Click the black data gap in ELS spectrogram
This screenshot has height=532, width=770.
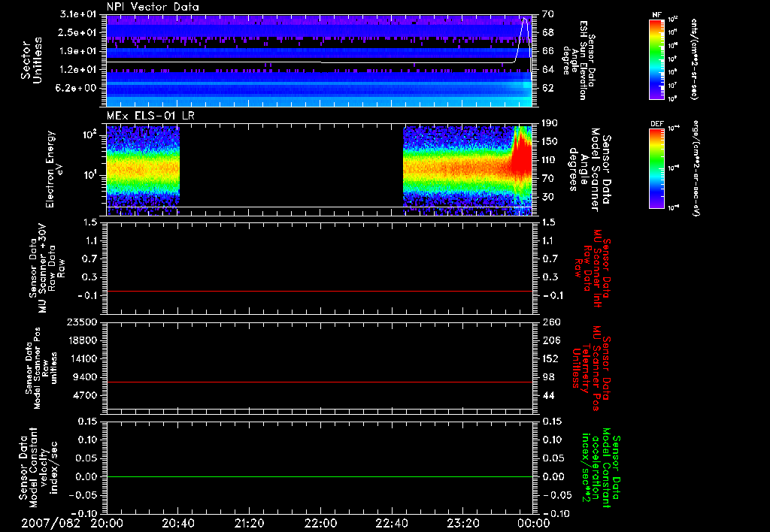click(x=292, y=167)
